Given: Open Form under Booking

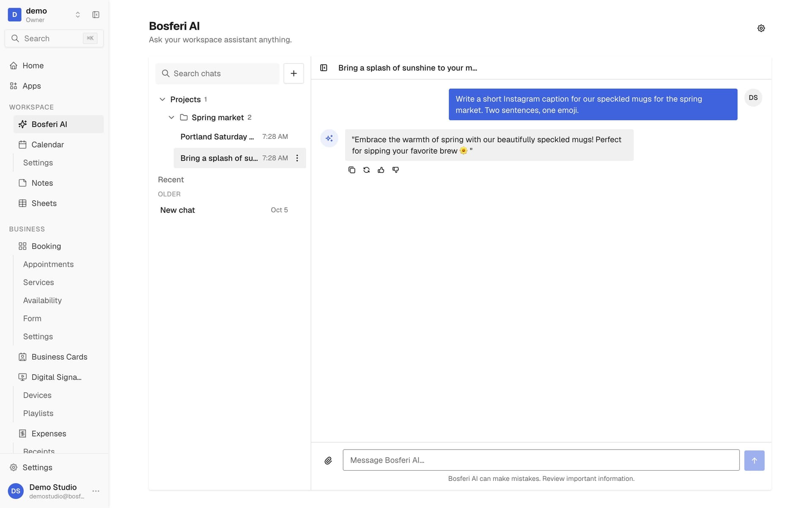Looking at the screenshot, I should 32,318.
